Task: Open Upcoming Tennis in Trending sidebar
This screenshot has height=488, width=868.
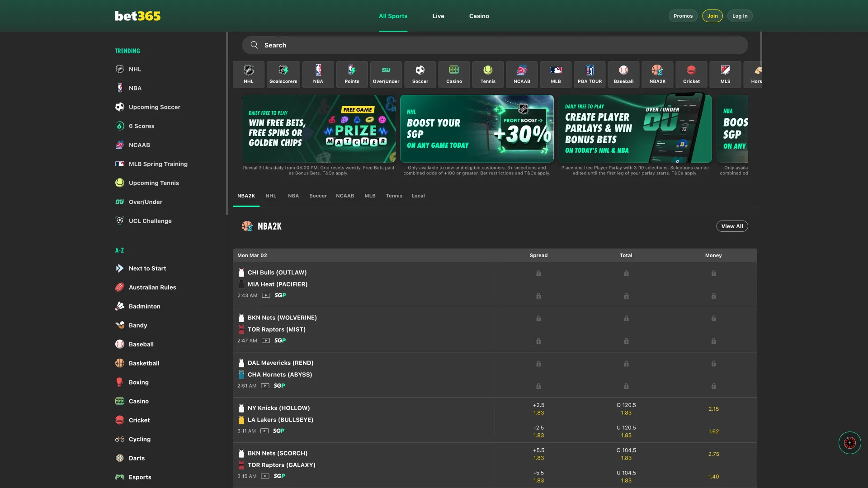Action: tap(154, 183)
